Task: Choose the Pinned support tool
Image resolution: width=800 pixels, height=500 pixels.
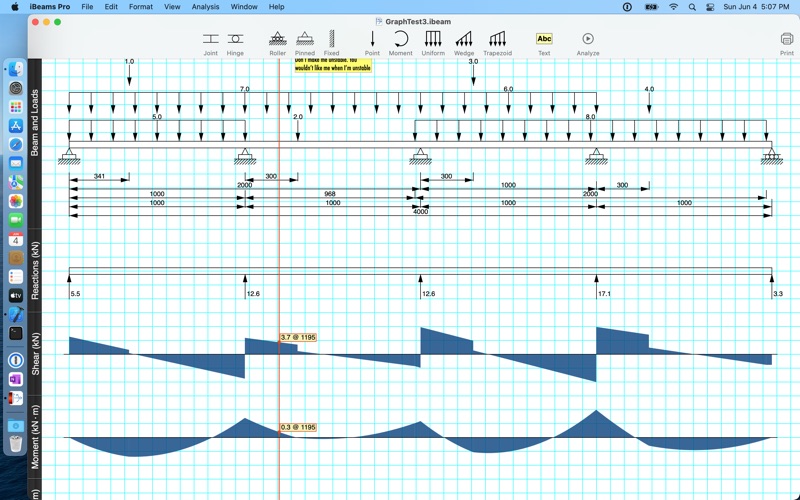Action: [x=305, y=43]
